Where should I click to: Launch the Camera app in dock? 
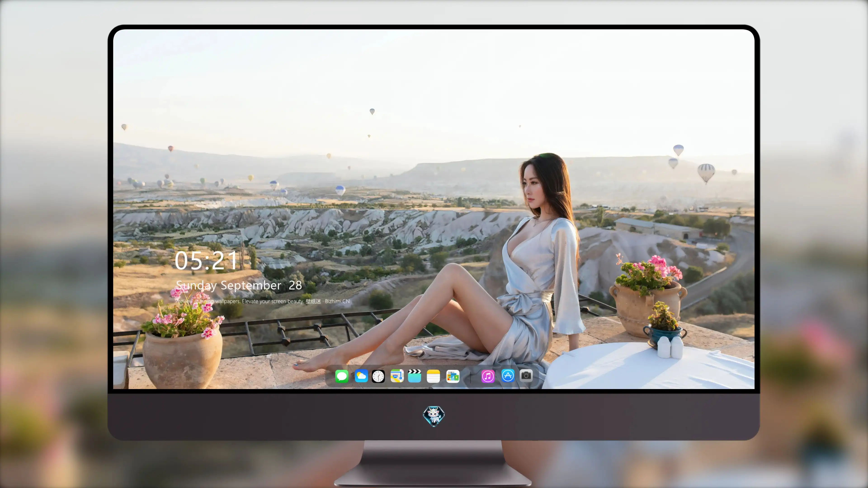(x=526, y=375)
